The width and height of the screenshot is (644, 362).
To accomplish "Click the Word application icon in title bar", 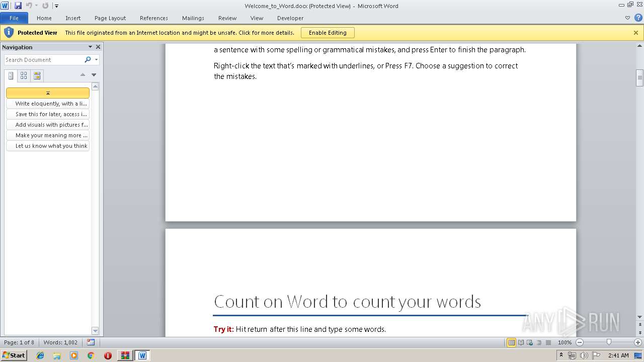I will [5, 6].
